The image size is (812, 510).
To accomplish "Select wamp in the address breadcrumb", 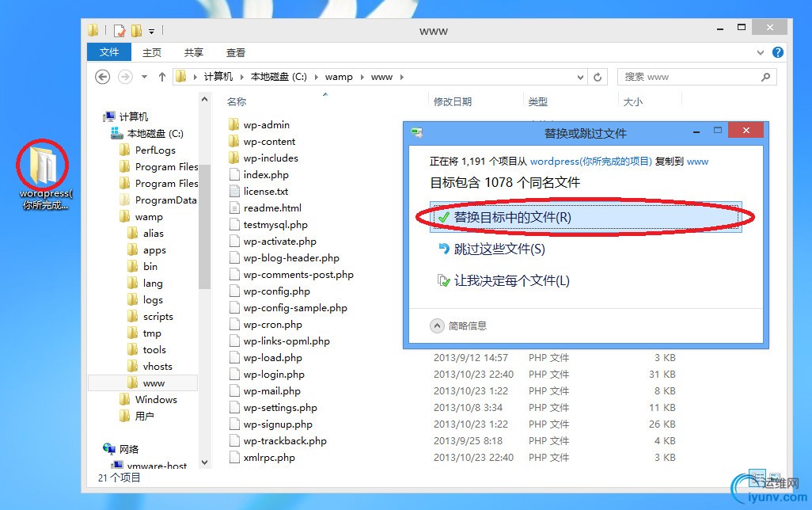I will [339, 77].
